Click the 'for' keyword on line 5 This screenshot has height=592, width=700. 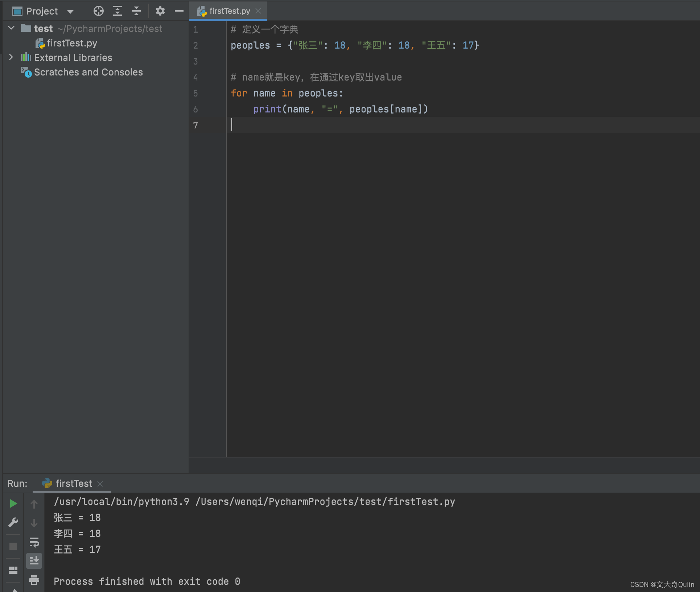click(239, 93)
